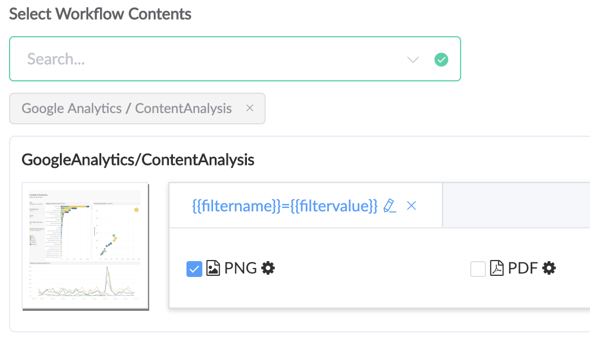
Task: Open the Content Analysis dashboard thumbnail
Action: pos(85,246)
